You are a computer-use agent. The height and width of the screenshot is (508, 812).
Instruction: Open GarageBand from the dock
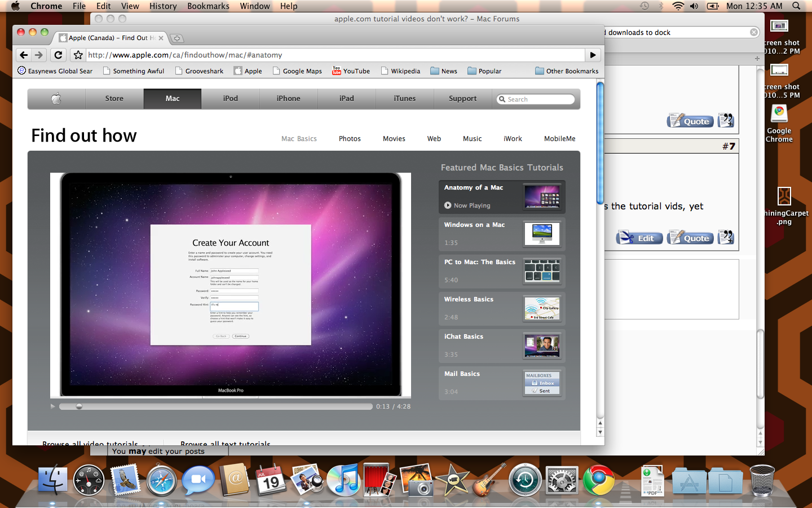coord(488,480)
